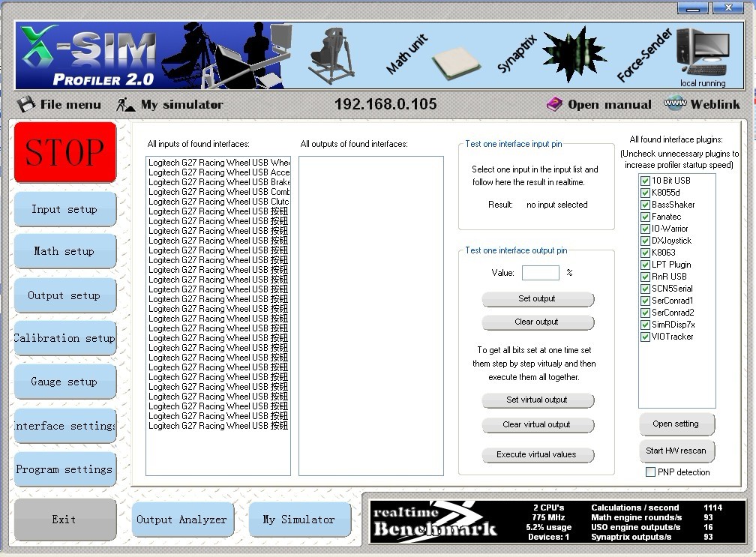Click the 'no input selected' result text

pyautogui.click(x=556, y=205)
